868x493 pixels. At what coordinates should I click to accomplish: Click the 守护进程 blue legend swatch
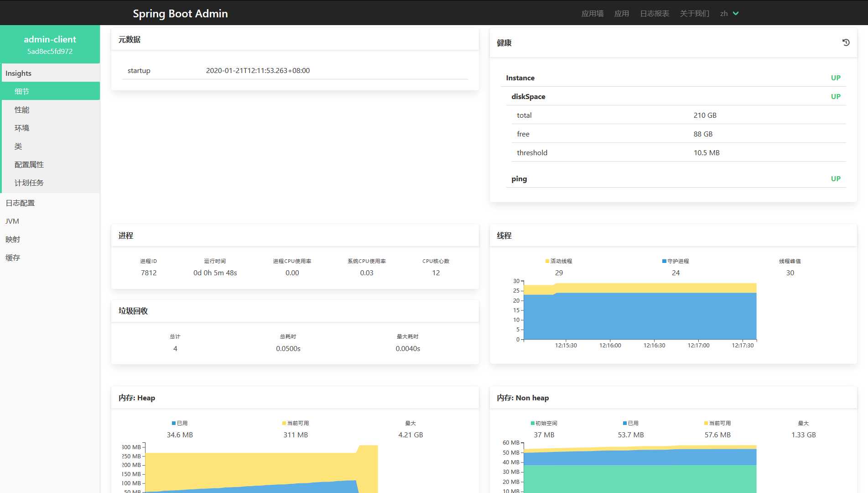pyautogui.click(x=664, y=261)
